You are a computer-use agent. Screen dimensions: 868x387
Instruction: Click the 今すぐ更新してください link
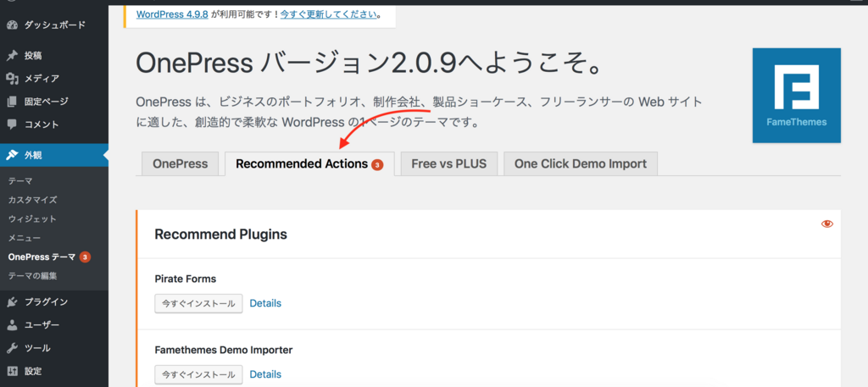[x=329, y=14]
